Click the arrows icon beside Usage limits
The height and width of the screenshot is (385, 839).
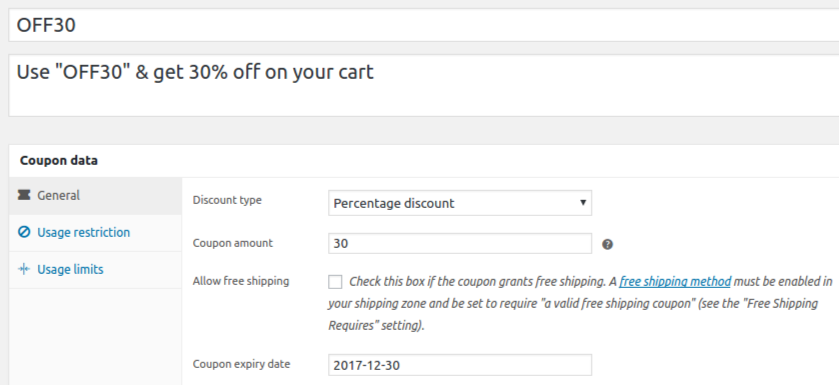(24, 269)
